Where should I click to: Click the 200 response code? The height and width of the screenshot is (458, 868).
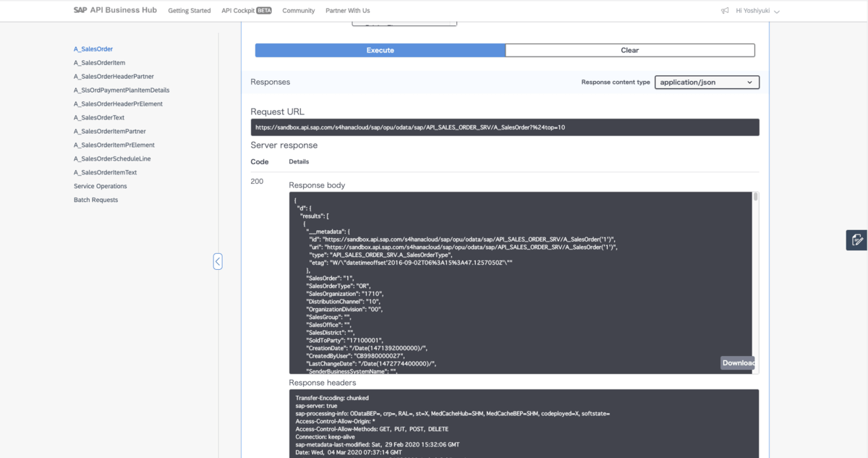click(x=257, y=182)
